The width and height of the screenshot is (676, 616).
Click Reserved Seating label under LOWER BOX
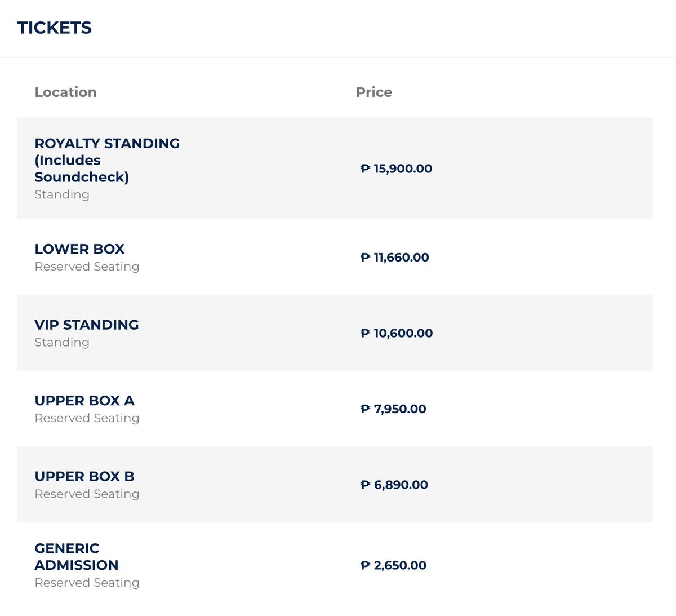87,267
